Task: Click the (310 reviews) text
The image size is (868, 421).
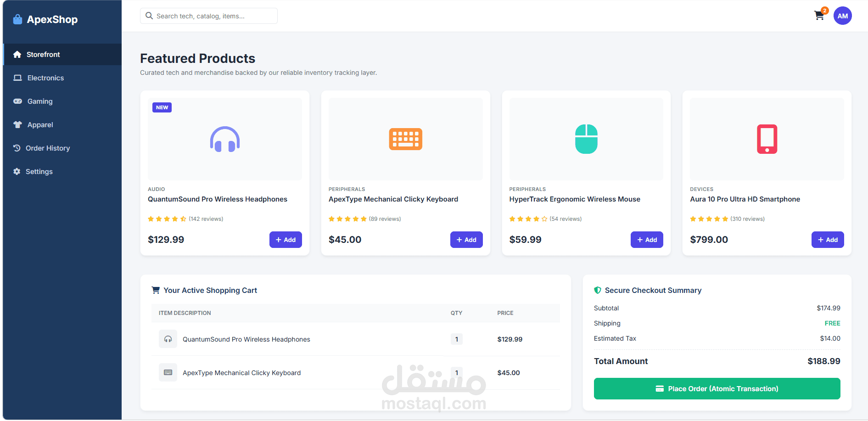Action: tap(748, 219)
